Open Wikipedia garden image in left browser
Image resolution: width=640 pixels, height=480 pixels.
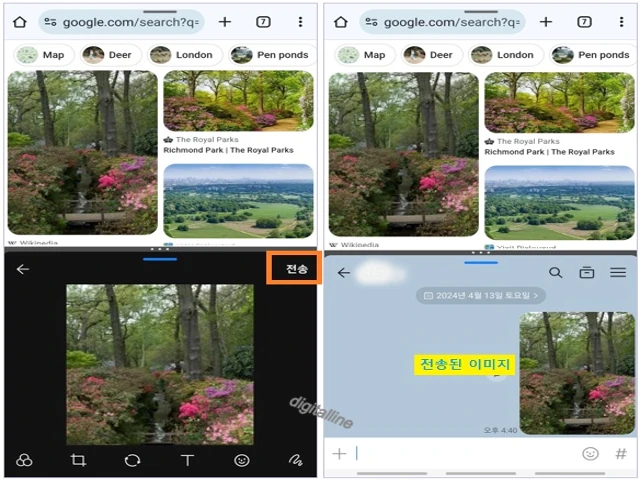(x=82, y=153)
